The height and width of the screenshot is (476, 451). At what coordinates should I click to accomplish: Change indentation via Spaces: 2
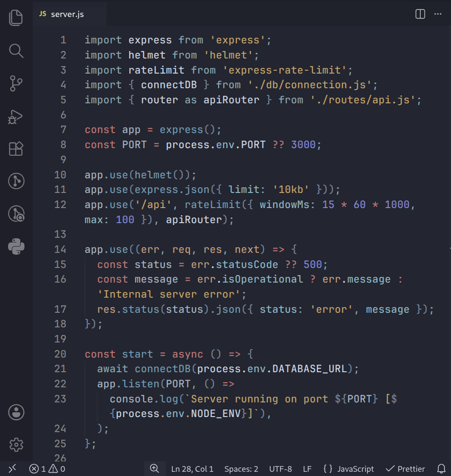point(241,469)
